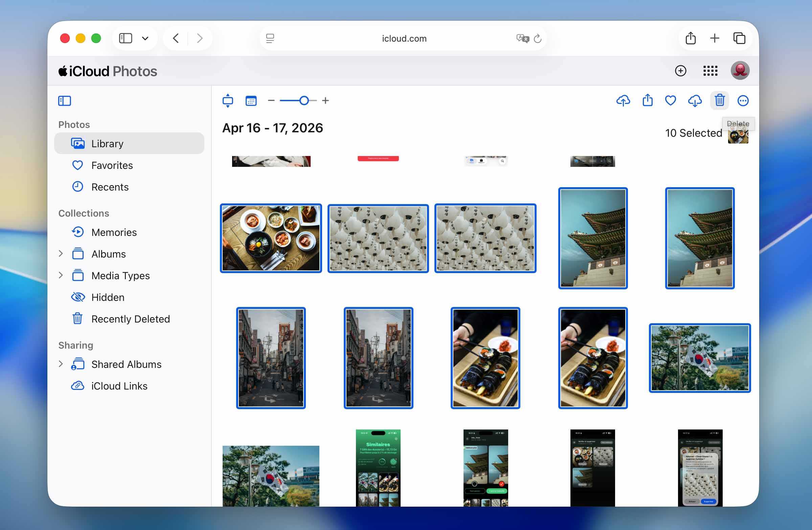The image size is (812, 530).
Task: Click the calendar date view icon
Action: pos(251,101)
